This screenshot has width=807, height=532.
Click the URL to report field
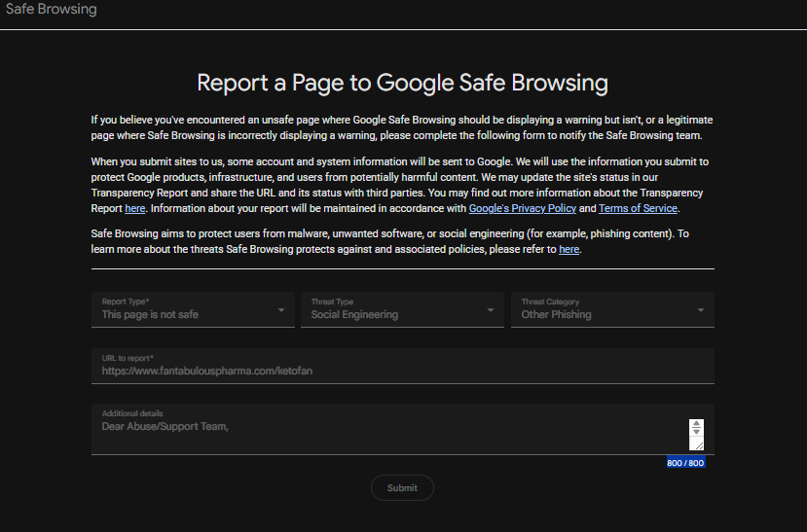click(402, 366)
